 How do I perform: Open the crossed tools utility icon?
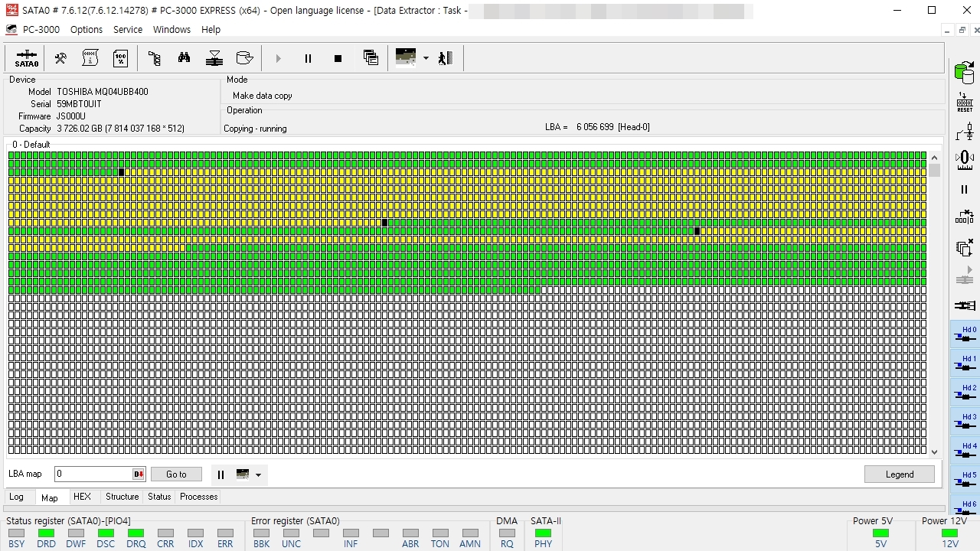pos(60,58)
